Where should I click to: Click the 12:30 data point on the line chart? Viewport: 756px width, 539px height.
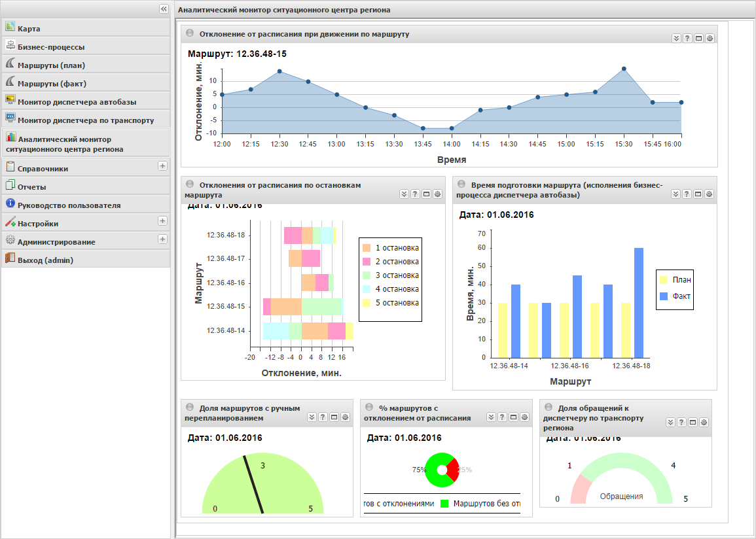[x=279, y=71]
